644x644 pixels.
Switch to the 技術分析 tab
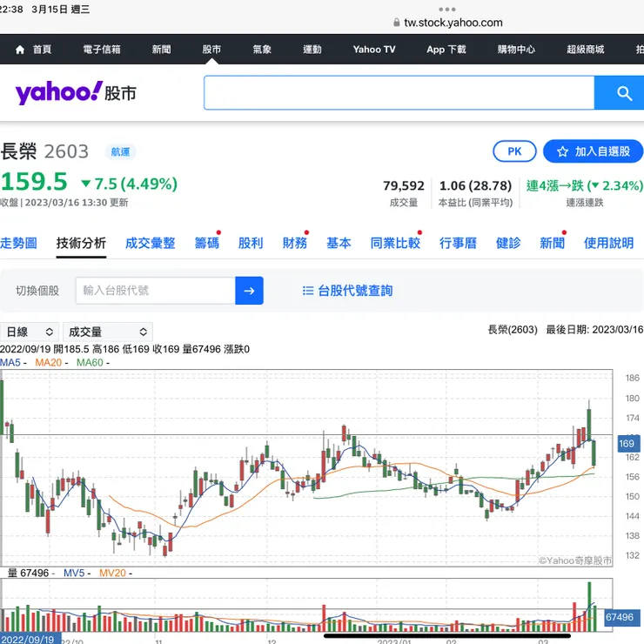coord(81,243)
